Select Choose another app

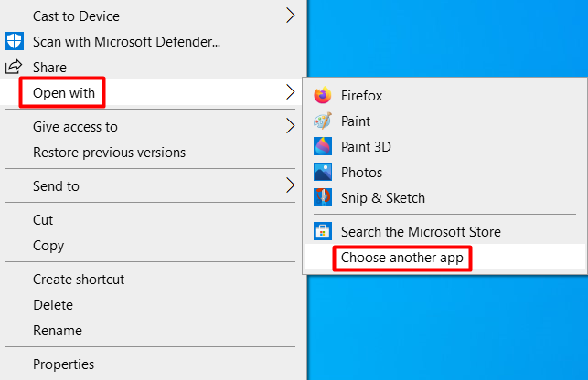coord(402,259)
